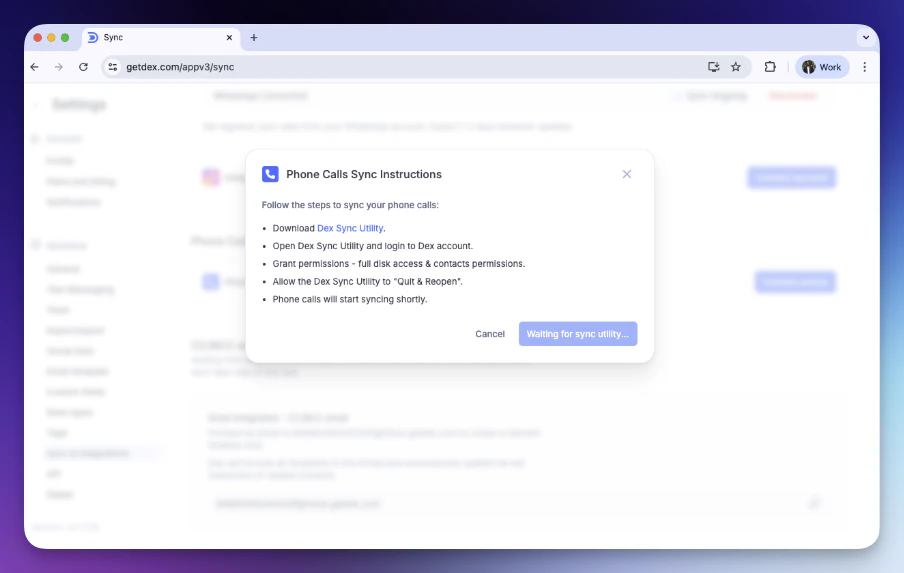Click the Cancel button in the dialog
Screen dimensions: 904x573
489,334
